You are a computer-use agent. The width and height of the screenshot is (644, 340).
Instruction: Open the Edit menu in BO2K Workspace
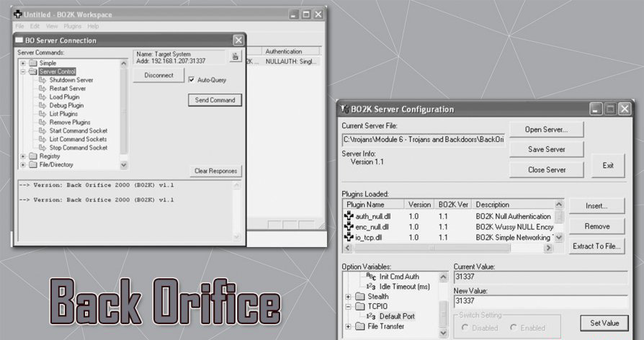pyautogui.click(x=35, y=26)
